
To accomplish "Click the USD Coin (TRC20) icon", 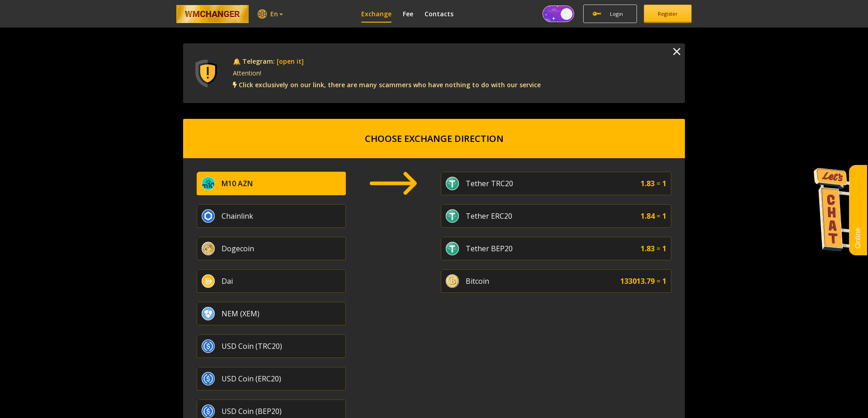I will (208, 346).
